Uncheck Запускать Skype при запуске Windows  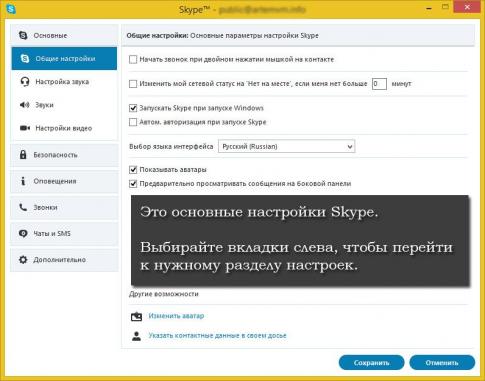point(133,108)
